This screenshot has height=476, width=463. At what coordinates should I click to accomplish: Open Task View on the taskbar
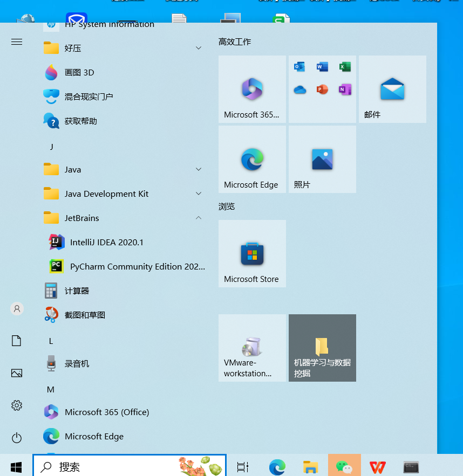pyautogui.click(x=242, y=467)
